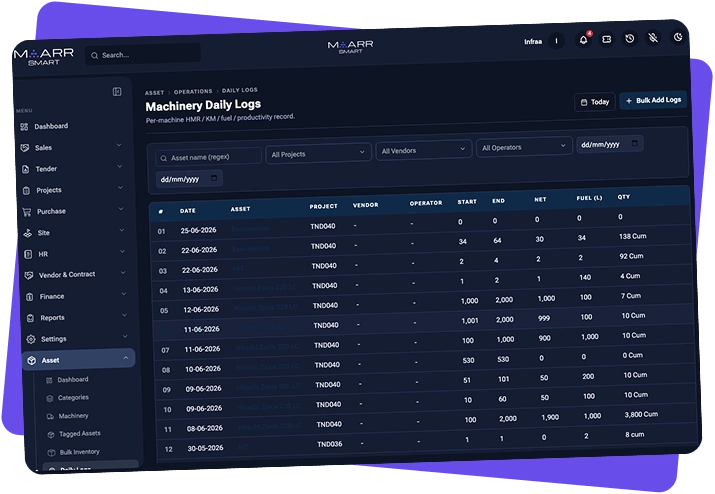Click the Finance menu icon

(x=30, y=297)
